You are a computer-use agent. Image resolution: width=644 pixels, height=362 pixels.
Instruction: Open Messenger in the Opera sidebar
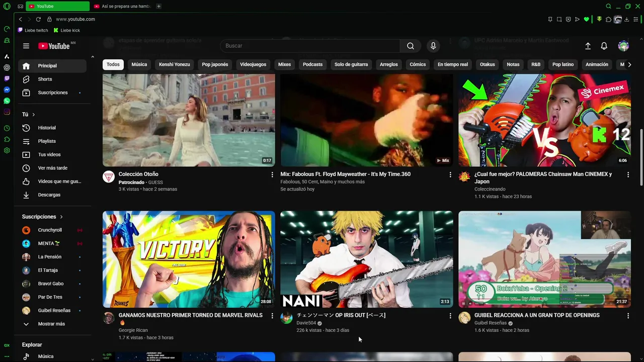7,89
